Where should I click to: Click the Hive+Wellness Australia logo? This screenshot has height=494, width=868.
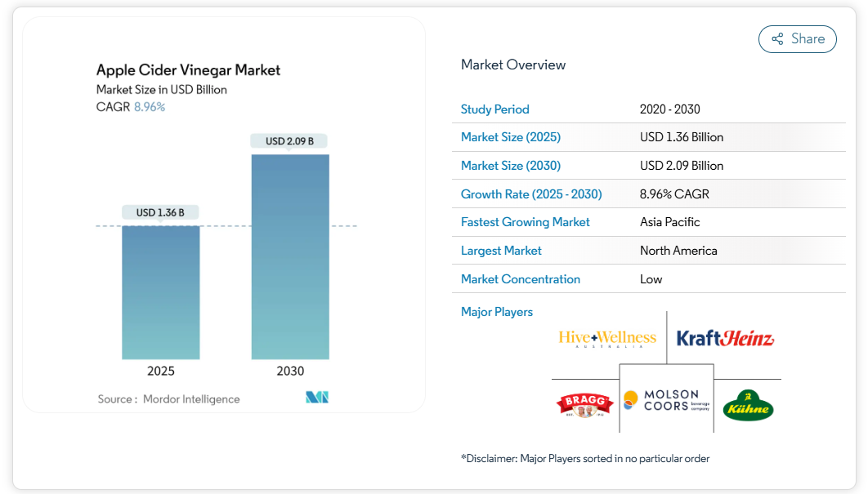tap(607, 338)
